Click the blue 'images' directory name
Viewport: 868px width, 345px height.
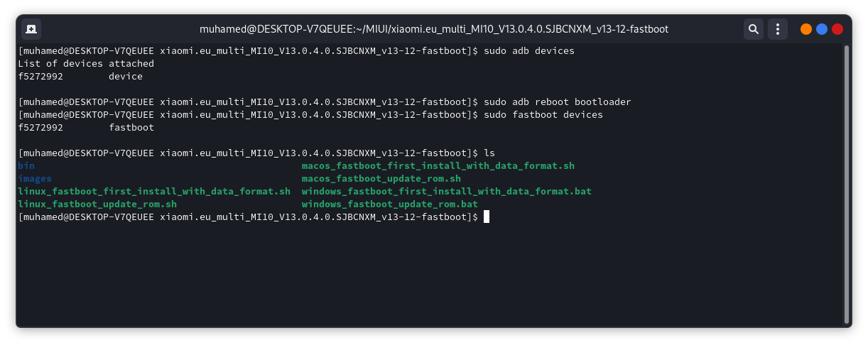tap(35, 179)
